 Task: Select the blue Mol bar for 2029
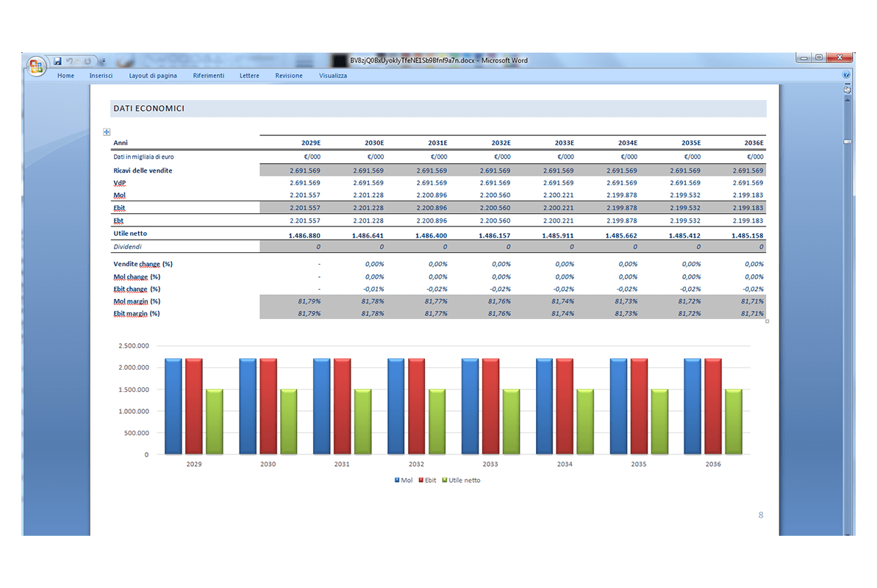click(x=173, y=406)
